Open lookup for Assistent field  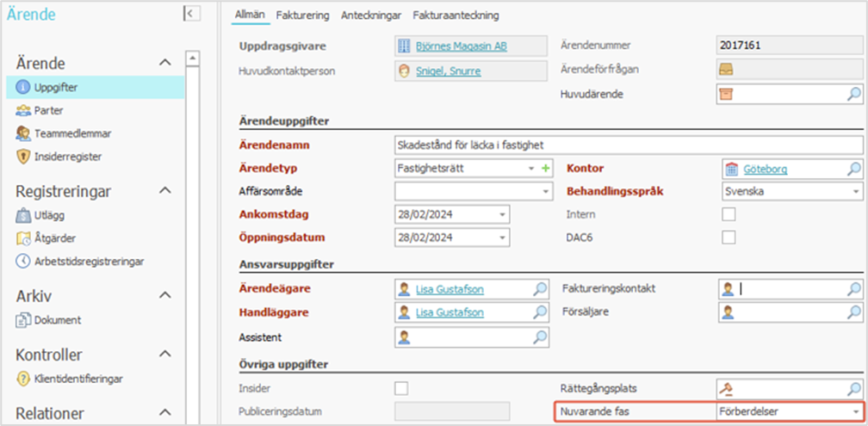[x=539, y=336]
